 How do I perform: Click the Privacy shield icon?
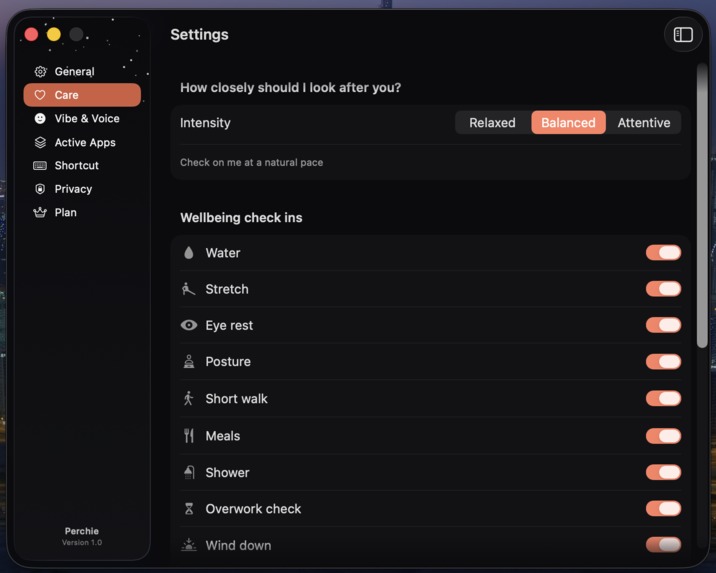pyautogui.click(x=40, y=189)
